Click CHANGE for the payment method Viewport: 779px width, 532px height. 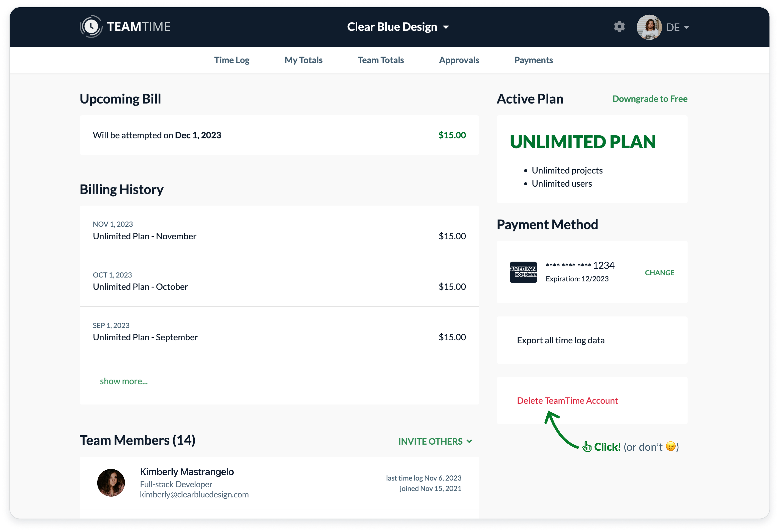pos(659,273)
